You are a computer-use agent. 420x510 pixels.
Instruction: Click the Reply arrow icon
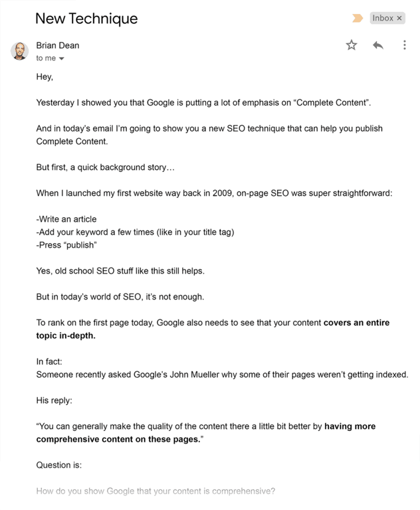pos(378,45)
